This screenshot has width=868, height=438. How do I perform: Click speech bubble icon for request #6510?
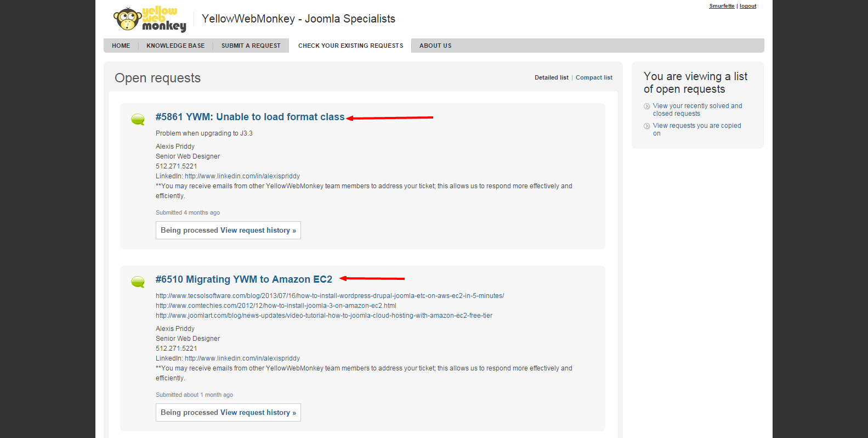pyautogui.click(x=138, y=282)
